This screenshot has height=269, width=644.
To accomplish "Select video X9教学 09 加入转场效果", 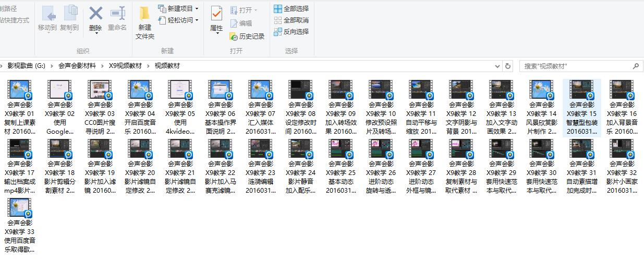I will click(341, 108).
